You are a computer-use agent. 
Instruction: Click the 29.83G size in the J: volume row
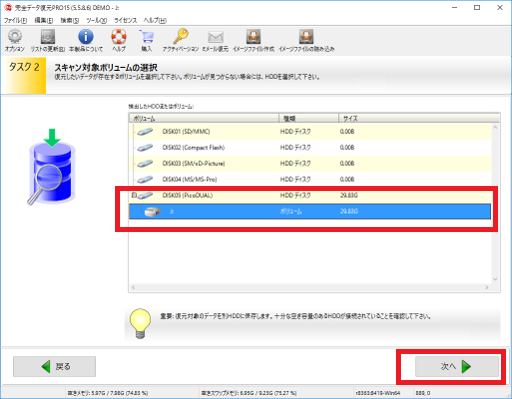(x=349, y=211)
